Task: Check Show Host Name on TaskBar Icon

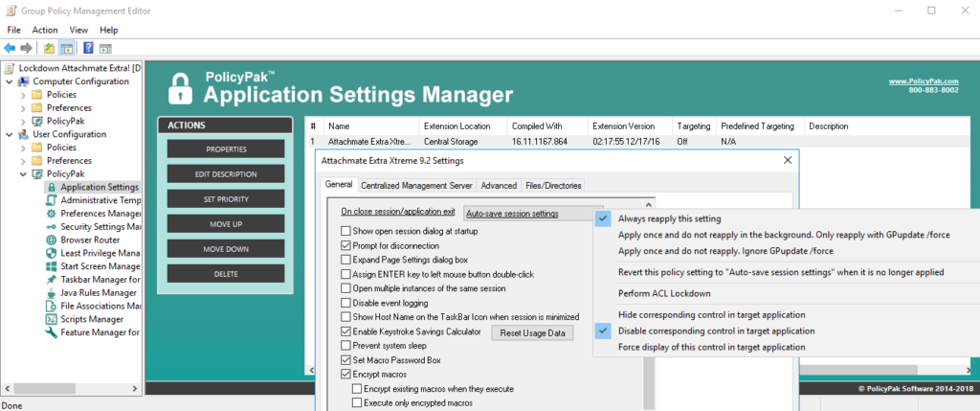Action: pyautogui.click(x=345, y=317)
